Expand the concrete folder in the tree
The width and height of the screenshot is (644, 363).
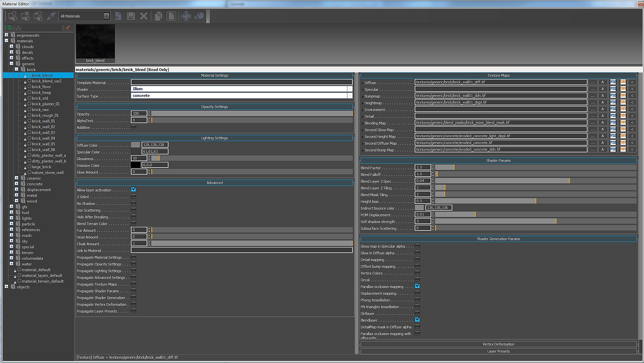pos(16,184)
